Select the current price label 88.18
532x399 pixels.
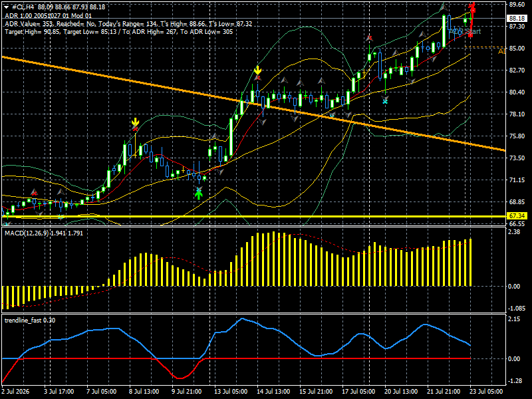pyautogui.click(x=516, y=19)
